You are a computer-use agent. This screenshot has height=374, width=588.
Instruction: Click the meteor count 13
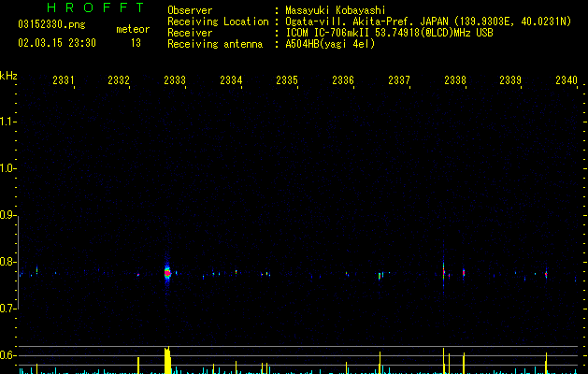coord(136,43)
